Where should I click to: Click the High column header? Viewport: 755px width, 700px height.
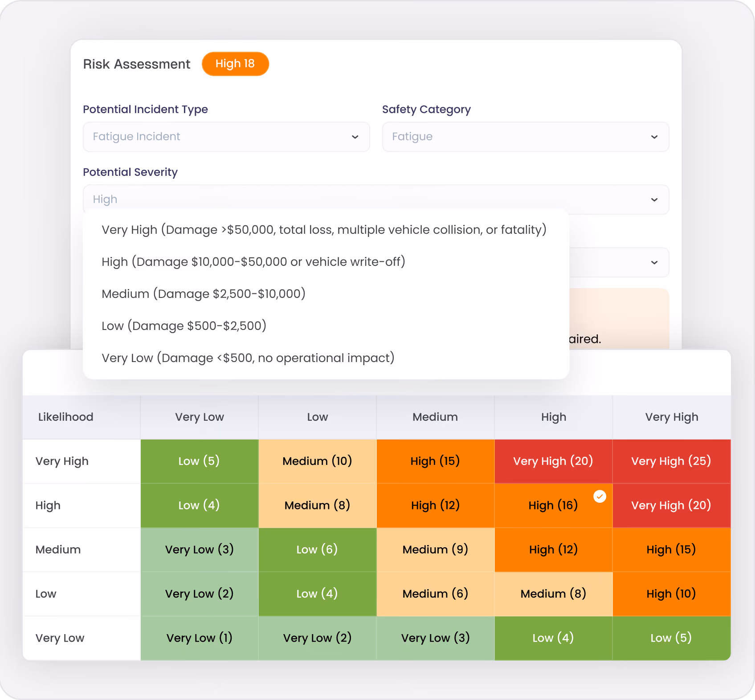(x=554, y=417)
